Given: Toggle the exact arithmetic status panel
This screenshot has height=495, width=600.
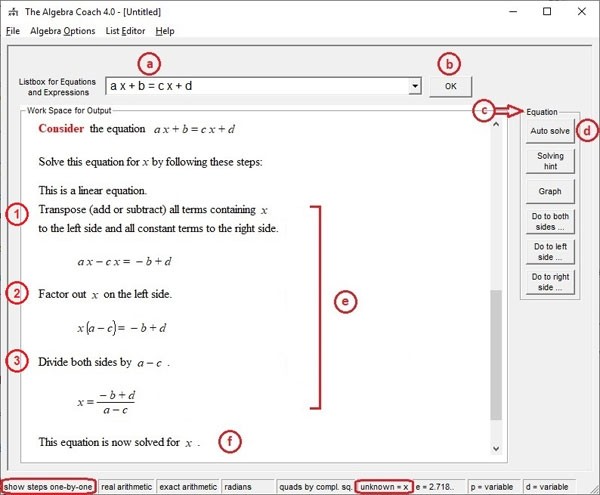Looking at the screenshot, I should click(188, 486).
